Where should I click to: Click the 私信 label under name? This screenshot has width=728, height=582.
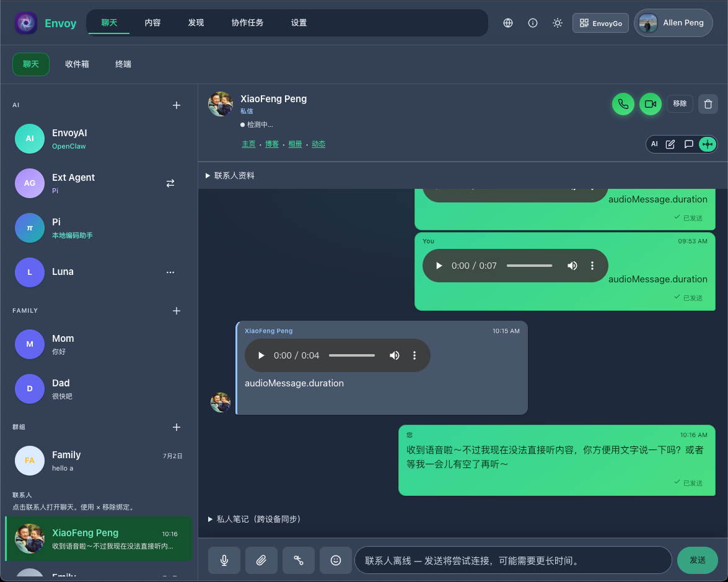click(x=247, y=111)
